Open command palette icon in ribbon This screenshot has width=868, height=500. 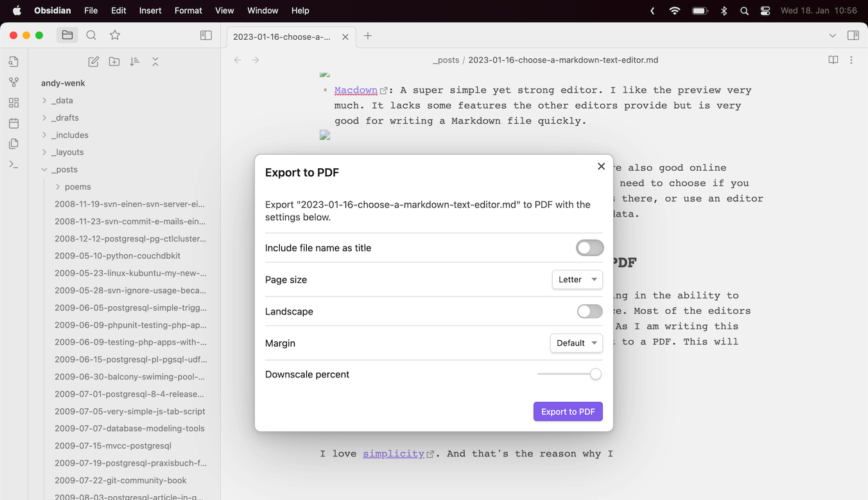(x=13, y=164)
